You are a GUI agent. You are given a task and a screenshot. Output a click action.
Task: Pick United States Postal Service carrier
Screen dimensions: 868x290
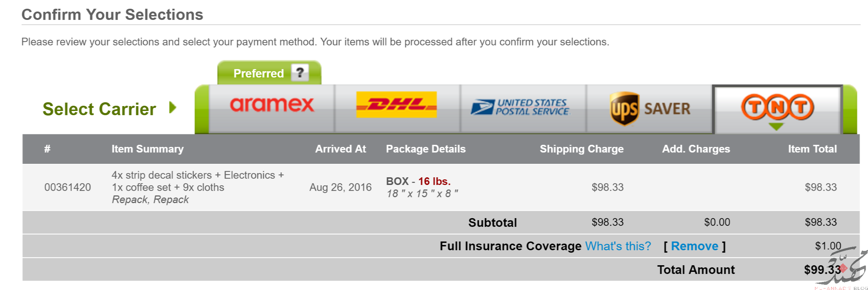tap(520, 107)
